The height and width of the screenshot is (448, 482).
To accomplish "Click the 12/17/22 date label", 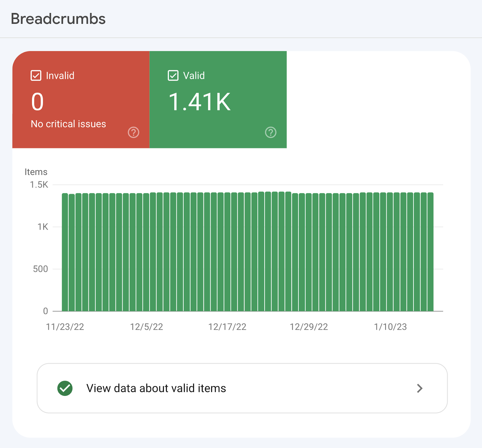I will click(x=227, y=327).
